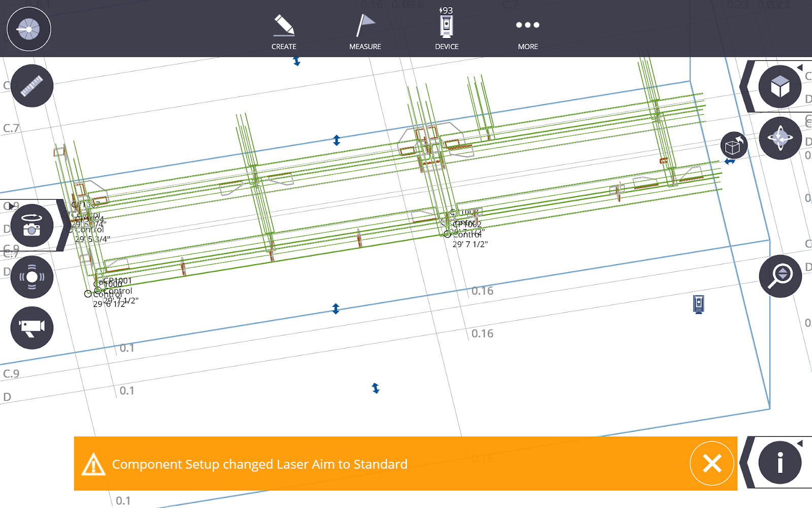The height and width of the screenshot is (508, 812).
Task: Open the info panel button
Action: point(780,462)
